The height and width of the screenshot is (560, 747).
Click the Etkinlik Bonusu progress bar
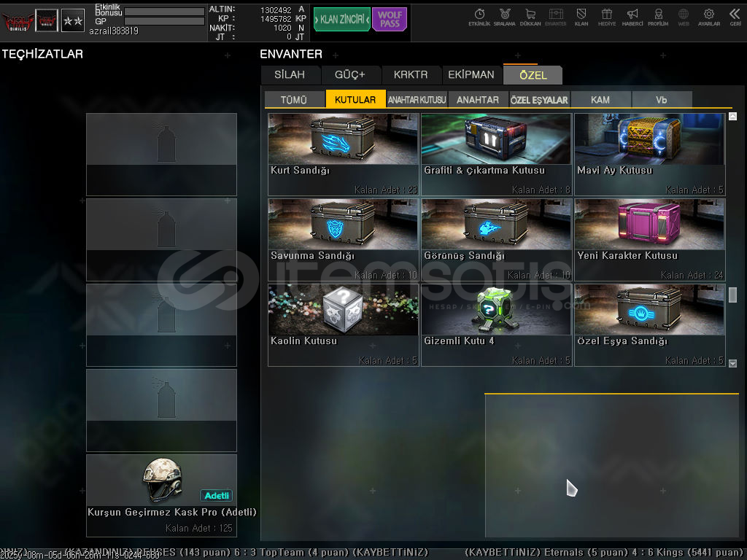pos(164,12)
